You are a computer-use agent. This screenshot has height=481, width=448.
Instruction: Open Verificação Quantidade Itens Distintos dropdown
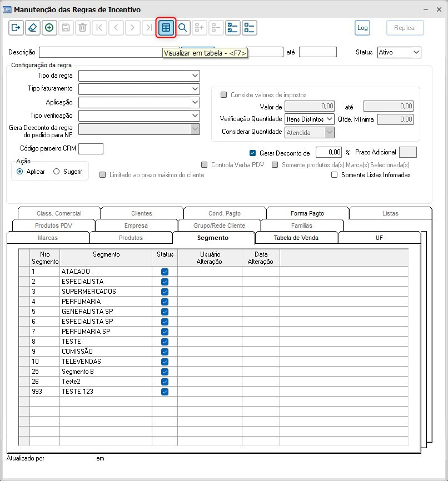310,119
